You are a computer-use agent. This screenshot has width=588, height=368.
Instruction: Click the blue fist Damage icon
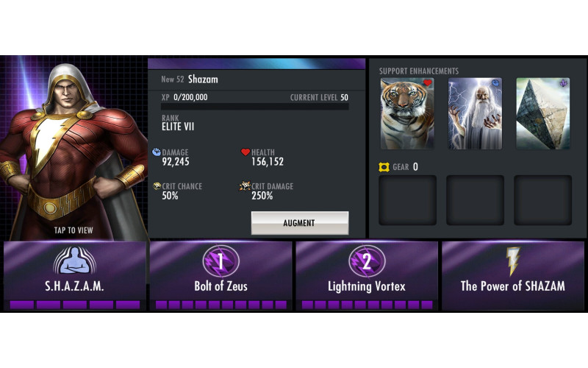pyautogui.click(x=157, y=152)
